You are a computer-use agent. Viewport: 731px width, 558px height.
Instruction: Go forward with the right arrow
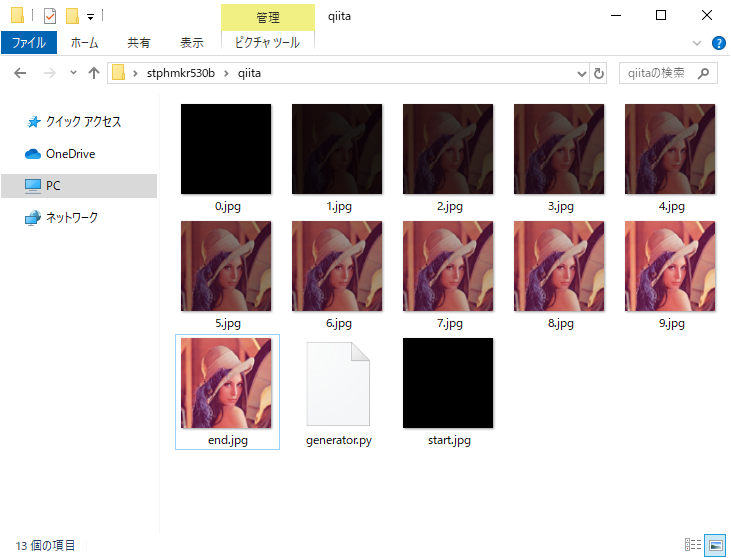[x=49, y=73]
